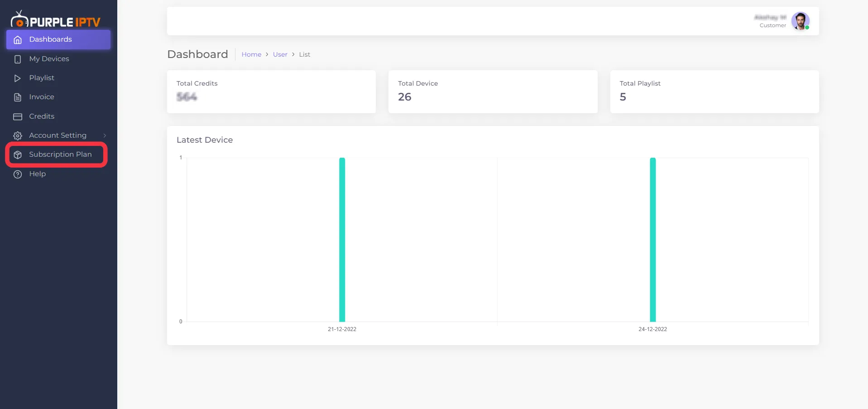Open the Credits page
The width and height of the screenshot is (868, 409).
click(58, 116)
